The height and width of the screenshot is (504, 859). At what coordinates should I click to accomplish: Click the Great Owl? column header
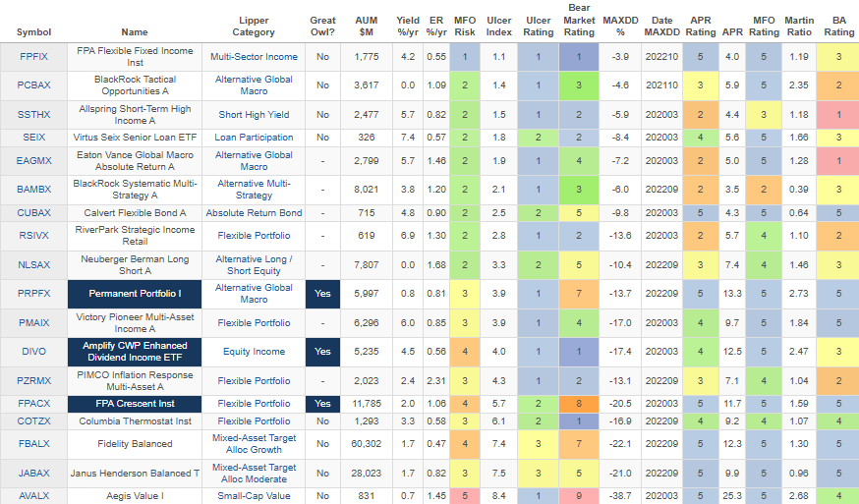[x=322, y=26]
